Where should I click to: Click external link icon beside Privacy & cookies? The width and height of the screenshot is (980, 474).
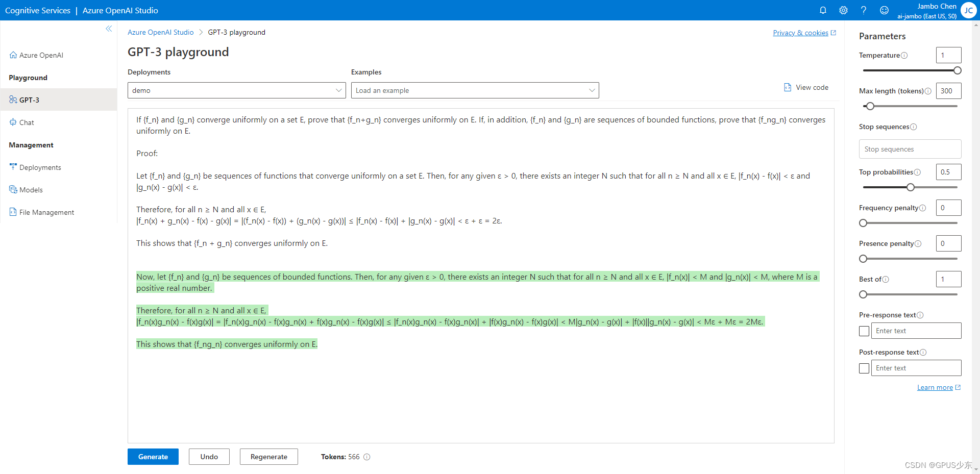(x=834, y=33)
